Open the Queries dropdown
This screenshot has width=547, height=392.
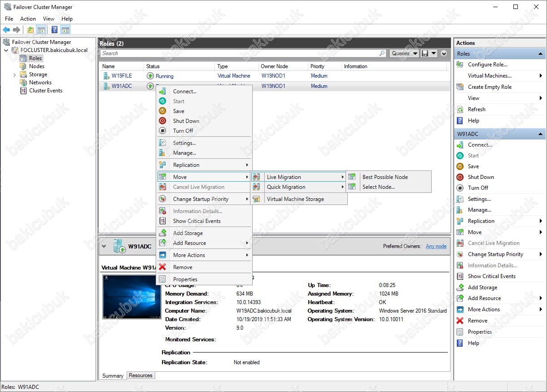[404, 53]
